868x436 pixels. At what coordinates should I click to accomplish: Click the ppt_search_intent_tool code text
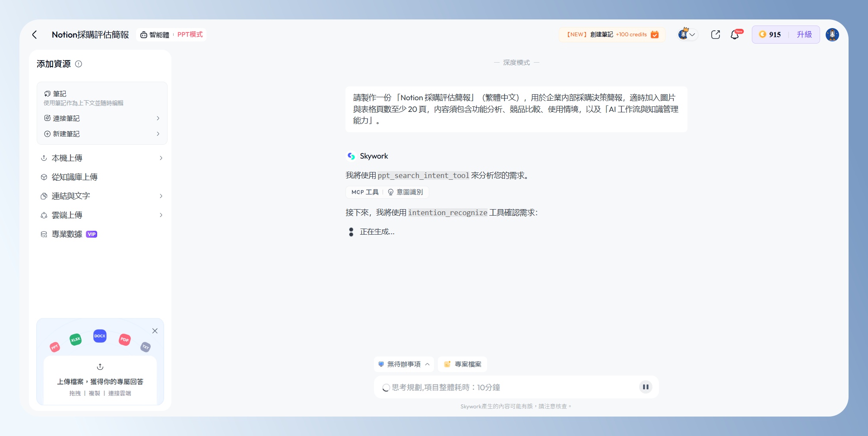click(423, 175)
